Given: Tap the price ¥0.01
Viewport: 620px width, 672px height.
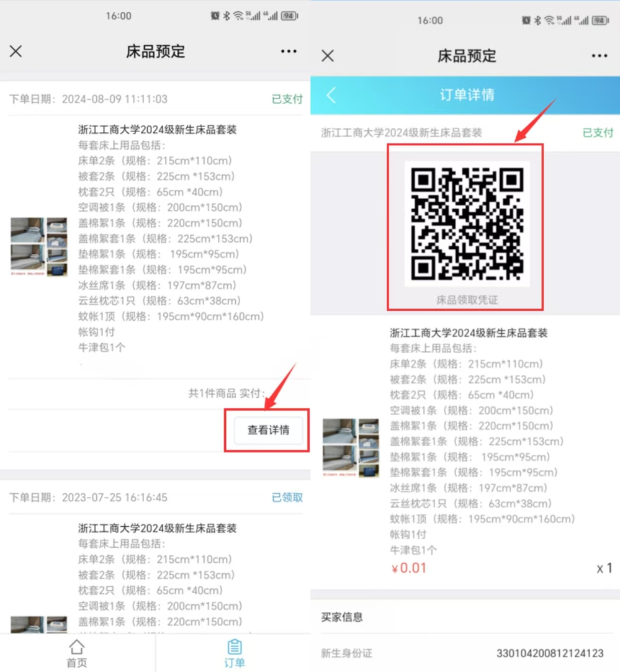Looking at the screenshot, I should (x=408, y=568).
